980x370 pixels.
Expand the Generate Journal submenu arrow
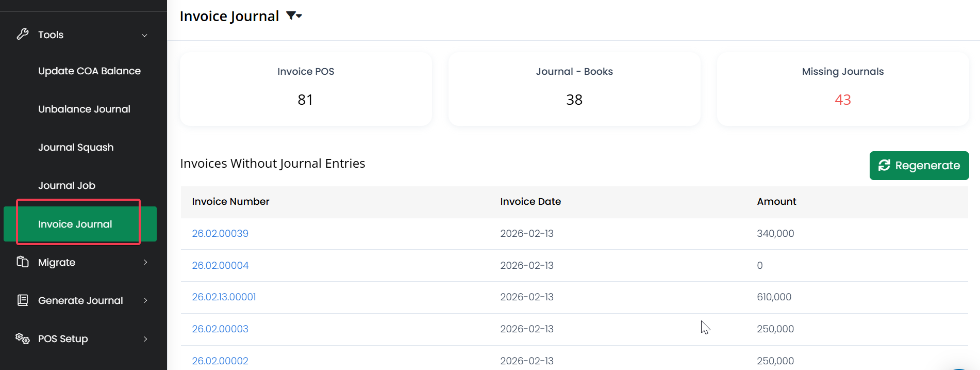point(145,300)
